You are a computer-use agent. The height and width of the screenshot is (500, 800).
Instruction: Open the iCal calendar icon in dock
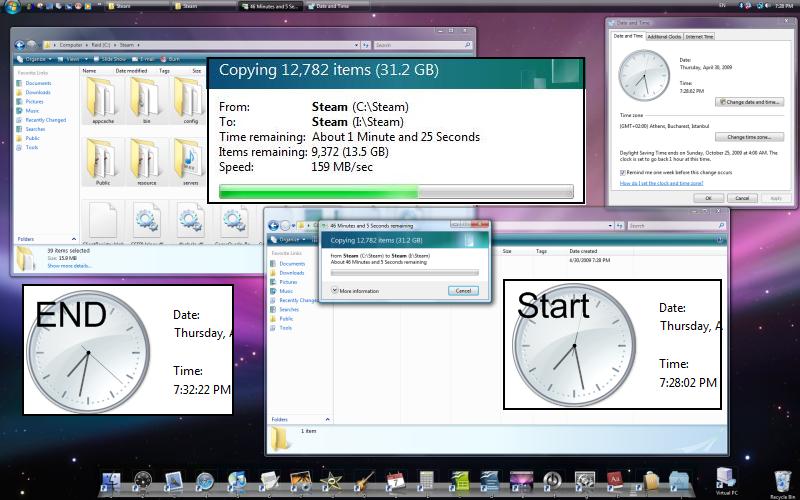pos(395,481)
